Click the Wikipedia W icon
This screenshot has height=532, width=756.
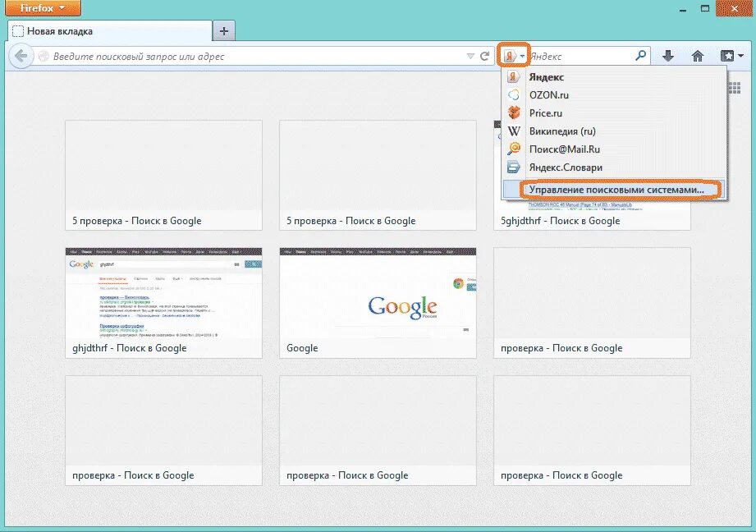[514, 131]
